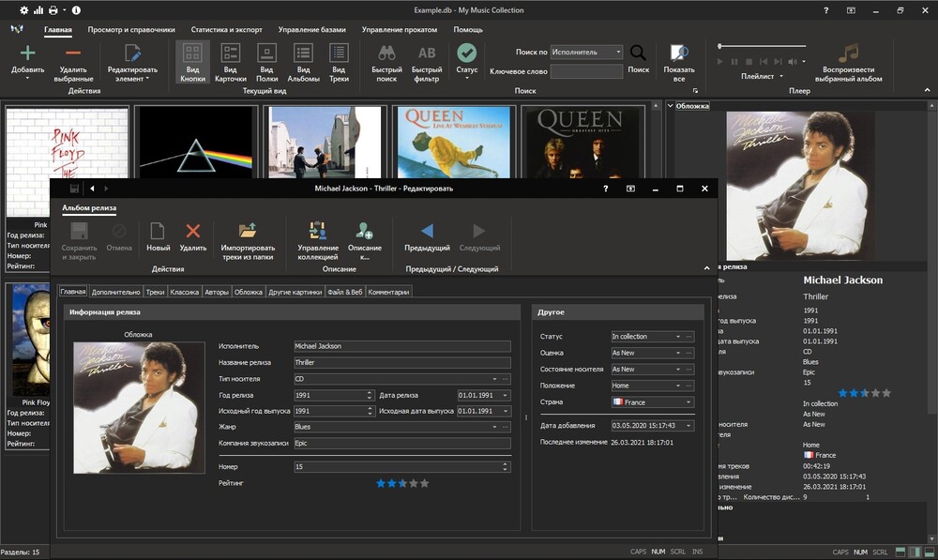Go to Предыдущий album with blue arrow
This screenshot has height=560, width=938.
(427, 231)
